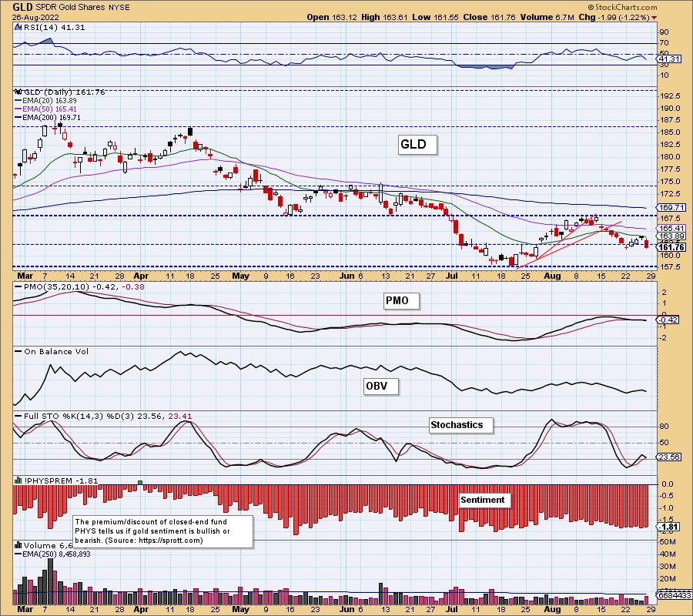Click the red down arrow beside Chg
The height and width of the screenshot is (616, 693).
click(x=654, y=18)
